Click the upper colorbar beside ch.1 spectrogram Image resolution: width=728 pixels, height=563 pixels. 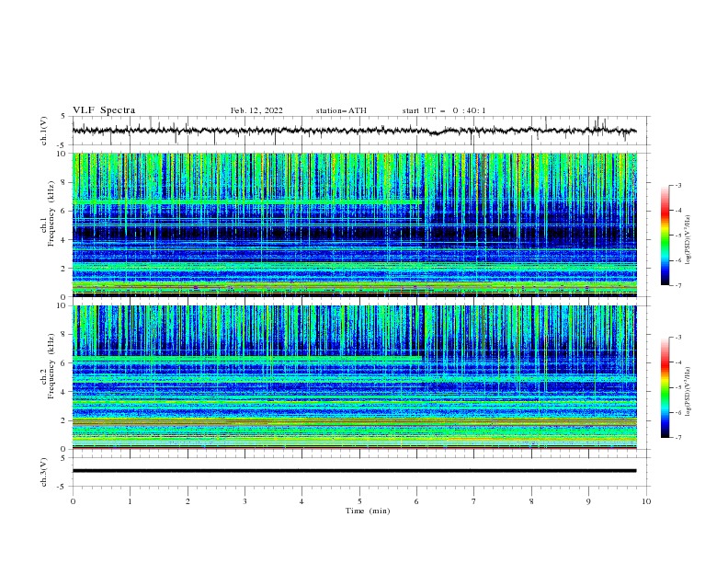[665, 236]
